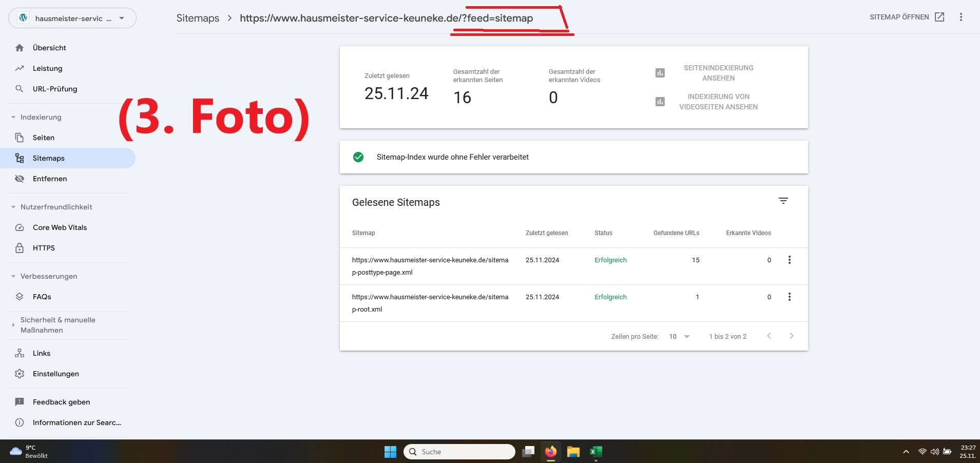Click the Erkannte Videos column header
Screen dimensions: 980x463
point(748,233)
